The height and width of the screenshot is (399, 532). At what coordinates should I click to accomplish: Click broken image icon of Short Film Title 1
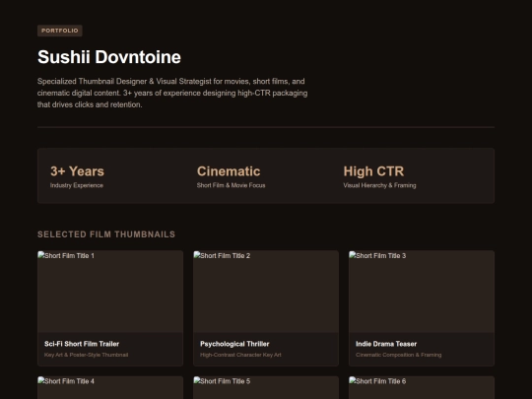tap(41, 255)
